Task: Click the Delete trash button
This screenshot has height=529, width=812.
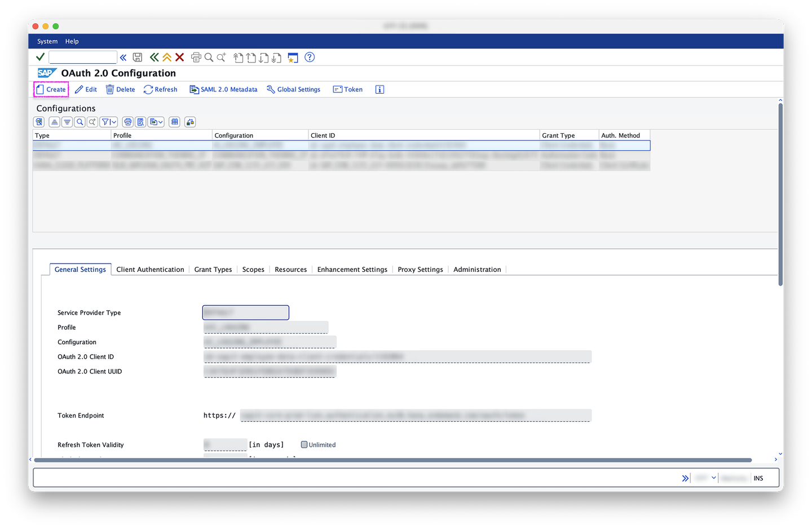Action: point(121,89)
